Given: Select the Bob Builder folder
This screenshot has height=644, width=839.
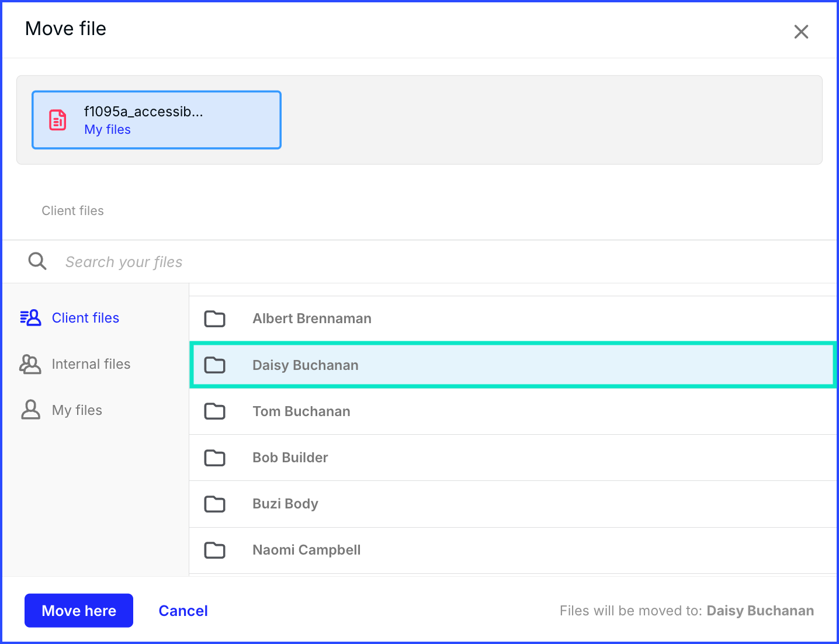Looking at the screenshot, I should 514,458.
